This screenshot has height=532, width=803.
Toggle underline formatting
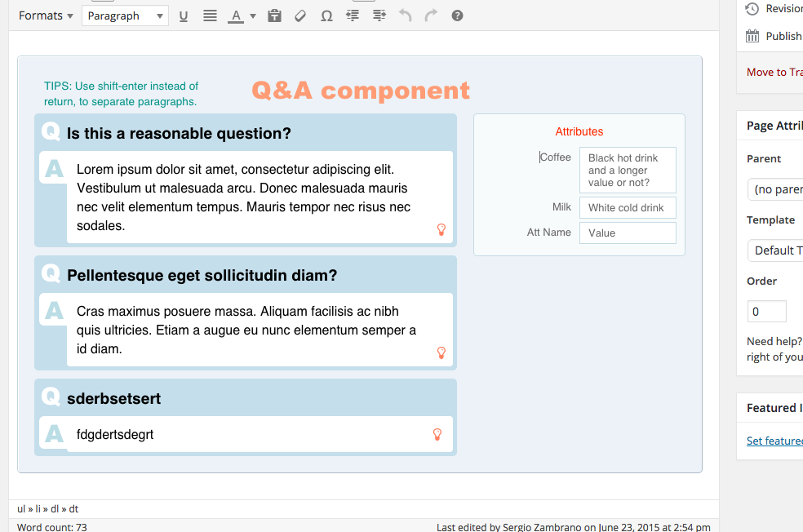pos(184,16)
